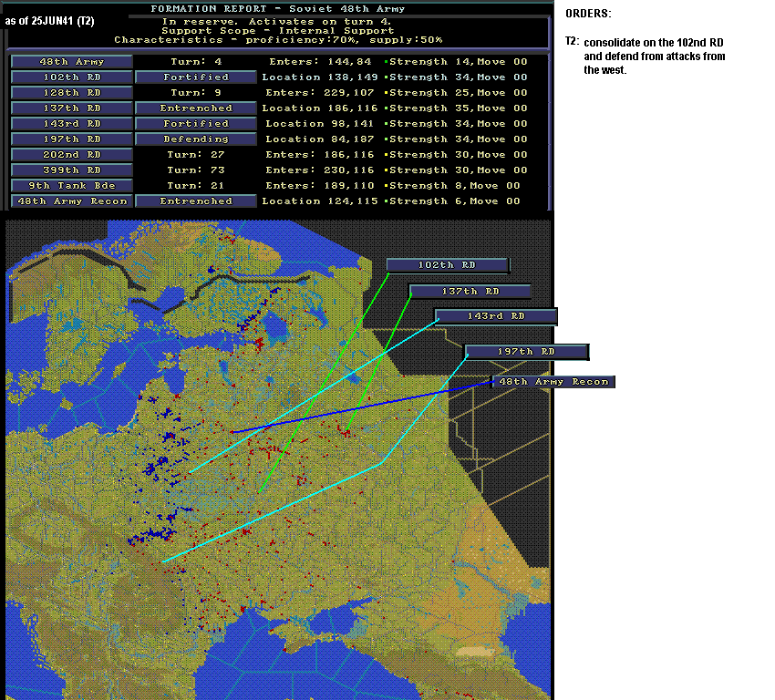The image size is (775, 700).
Task: Click the 'as of 25JUN41 (T2)' date label
Action: tap(49, 21)
